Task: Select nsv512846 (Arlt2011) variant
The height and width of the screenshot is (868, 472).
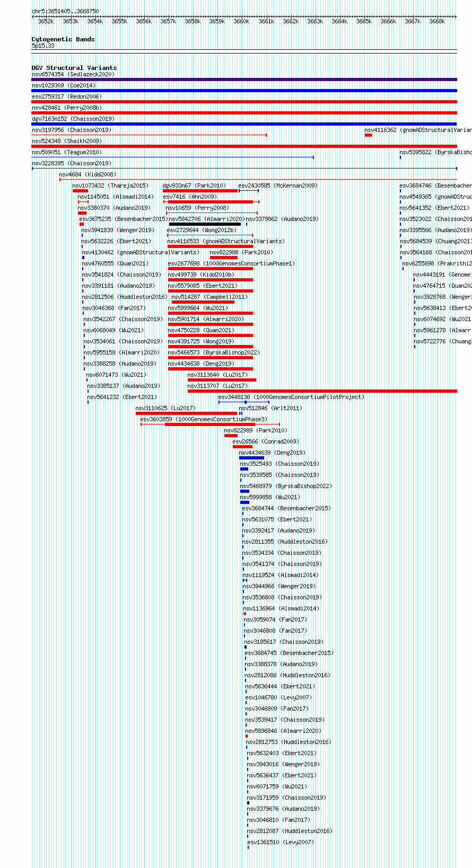Action: click(270, 408)
